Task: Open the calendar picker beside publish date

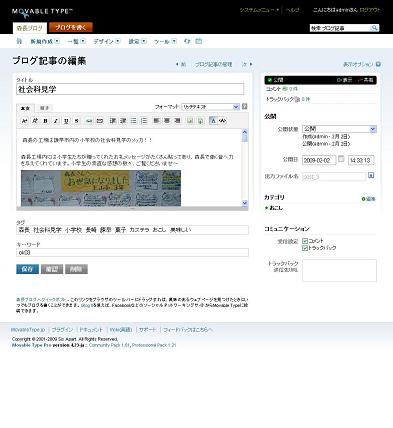Action: pos(341,159)
